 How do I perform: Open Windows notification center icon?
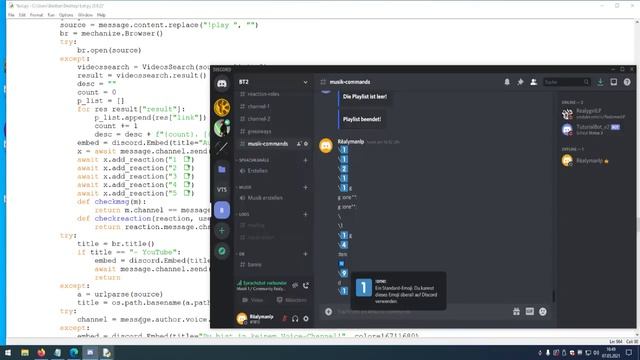click(629, 353)
